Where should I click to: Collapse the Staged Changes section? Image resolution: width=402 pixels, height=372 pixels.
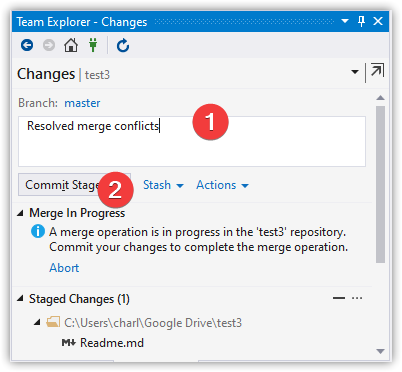tap(21, 298)
